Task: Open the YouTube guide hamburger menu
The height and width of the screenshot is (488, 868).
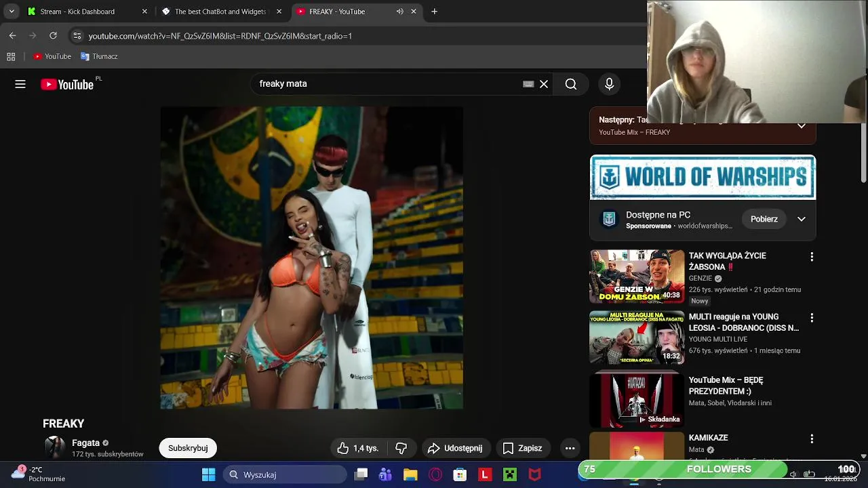Action: pos(20,84)
